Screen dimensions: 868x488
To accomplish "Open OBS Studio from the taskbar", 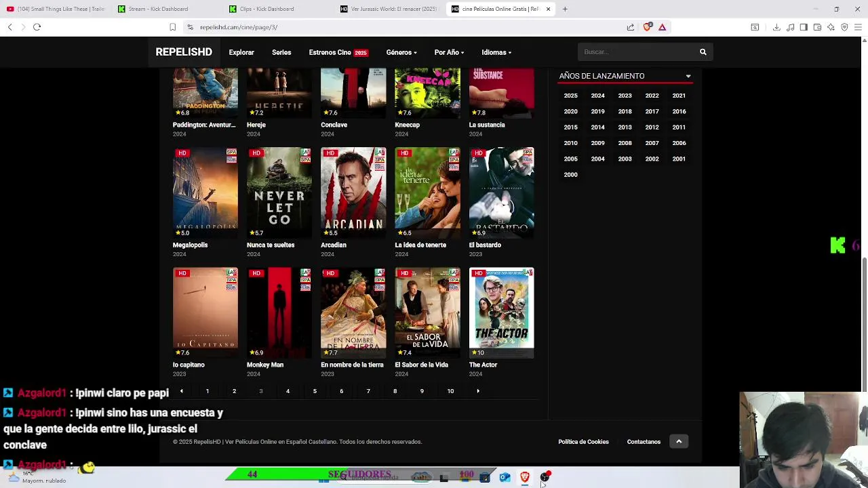I will (545, 478).
